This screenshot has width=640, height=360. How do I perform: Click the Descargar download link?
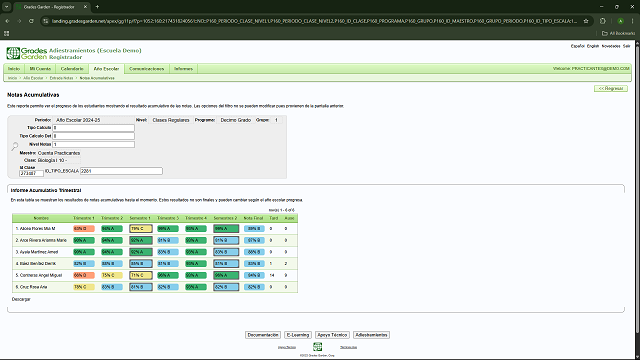click(x=21, y=299)
